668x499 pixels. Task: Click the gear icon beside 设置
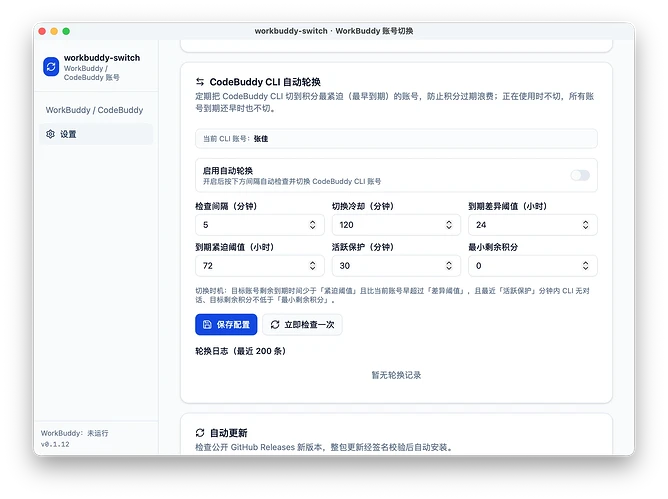50,134
